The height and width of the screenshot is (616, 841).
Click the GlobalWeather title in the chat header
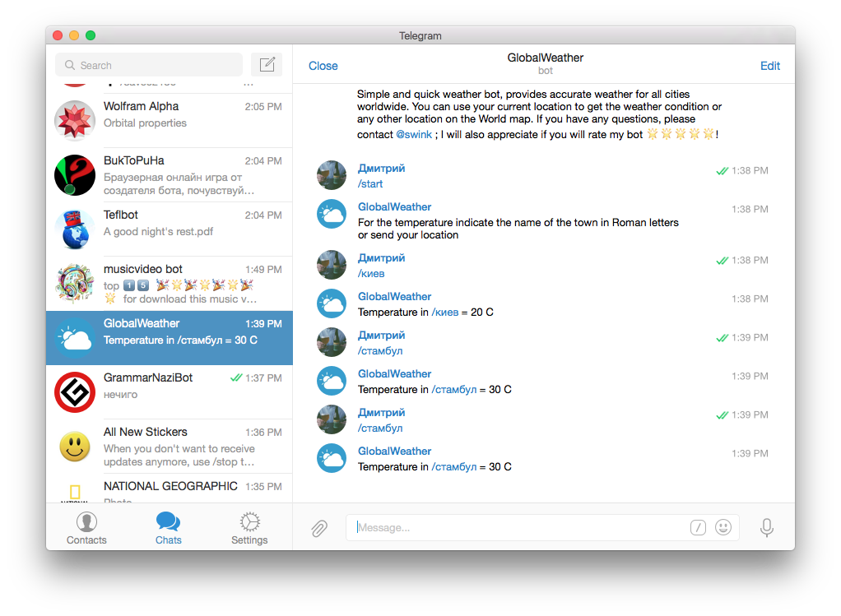click(x=545, y=58)
